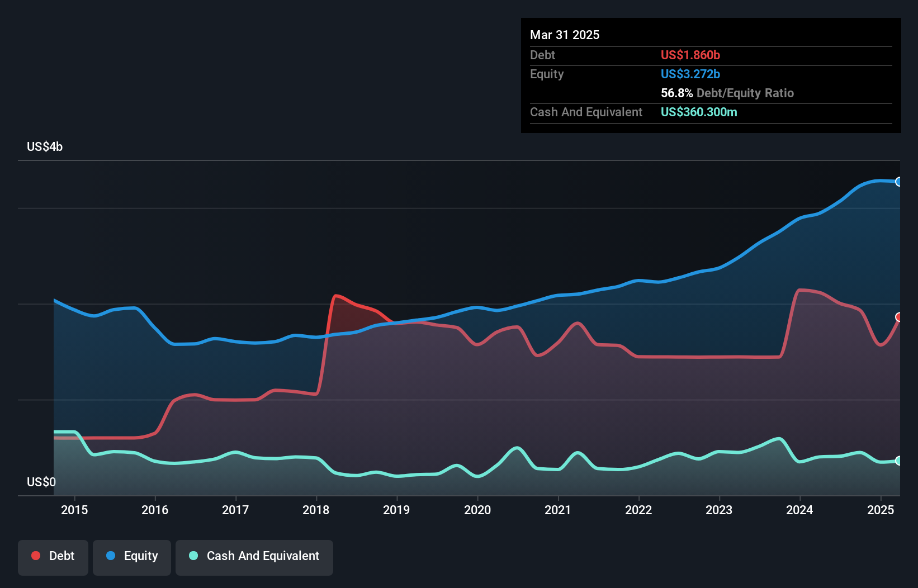
Task: Click the 2021 x-axis label
Action: pyautogui.click(x=558, y=510)
